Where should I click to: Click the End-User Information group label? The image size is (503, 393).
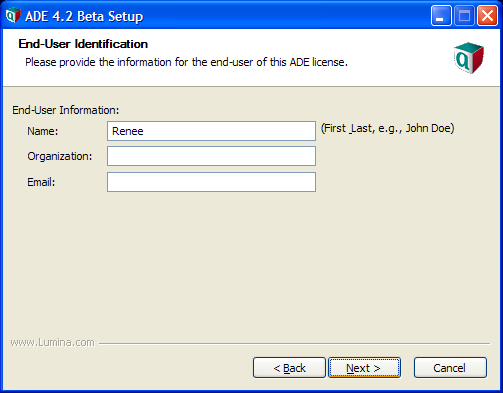click(66, 110)
